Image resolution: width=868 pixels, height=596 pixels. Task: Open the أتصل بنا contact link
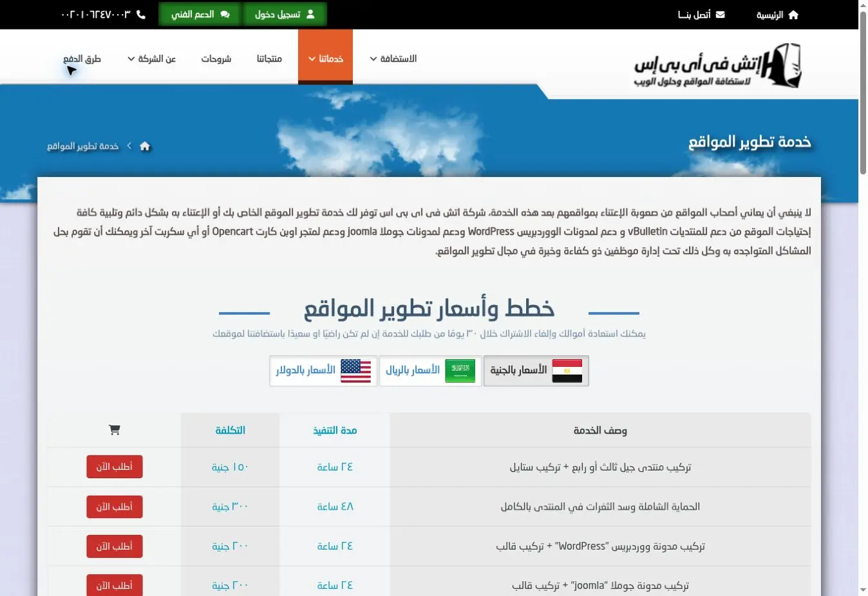(701, 14)
